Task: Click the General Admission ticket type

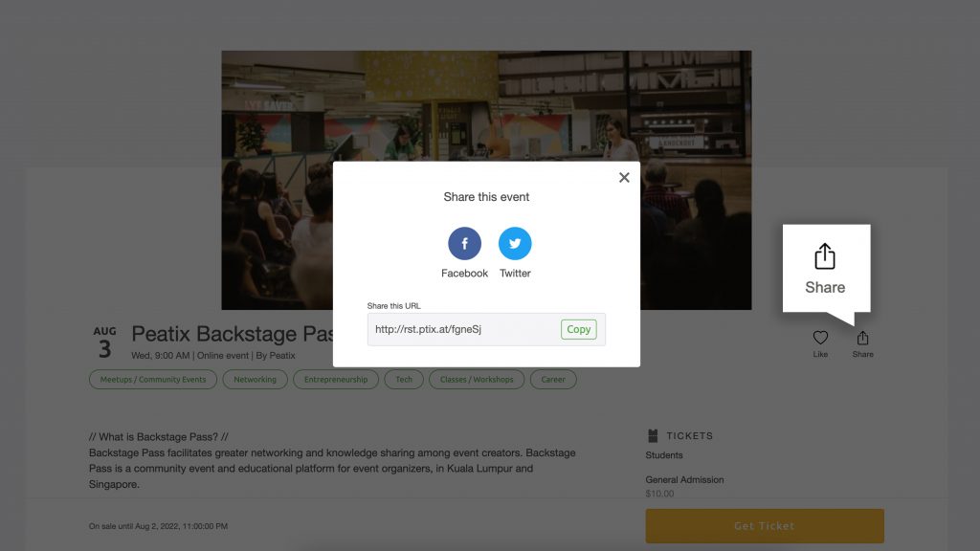Action: point(684,480)
